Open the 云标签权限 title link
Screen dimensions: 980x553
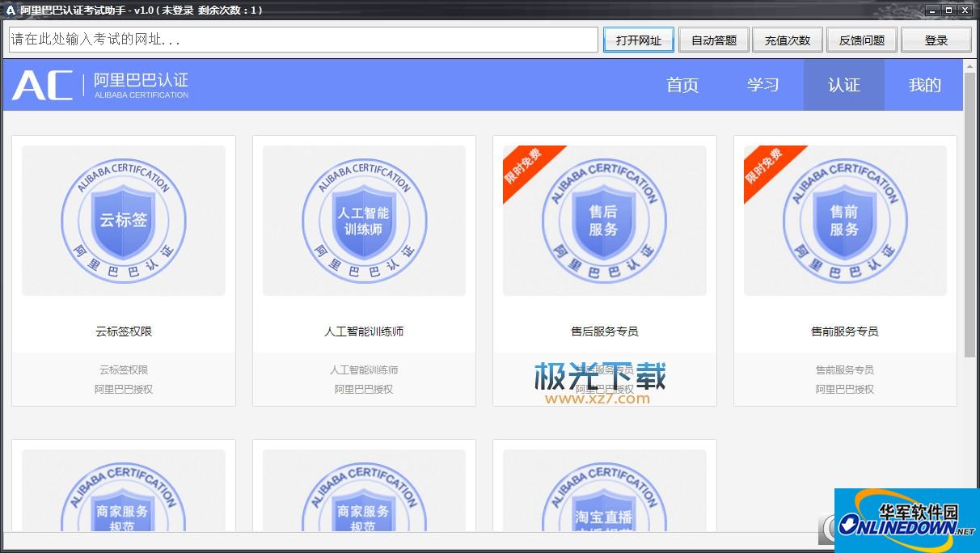pyautogui.click(x=123, y=331)
